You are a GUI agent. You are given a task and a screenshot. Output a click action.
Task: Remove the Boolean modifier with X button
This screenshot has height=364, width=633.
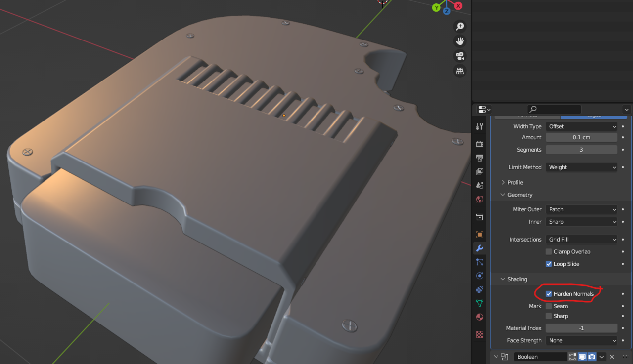[x=612, y=357]
